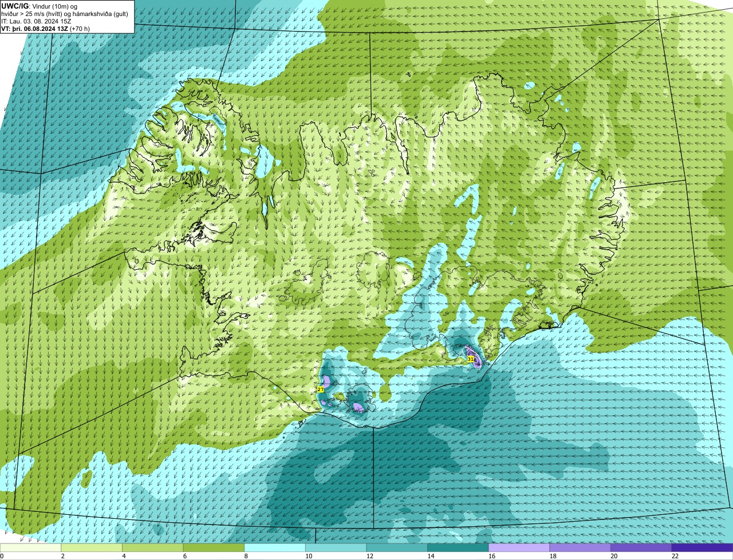This screenshot has height=560, width=733.
Task: Select the 8–10 m/s light cyan swatch
Action: tap(275, 547)
